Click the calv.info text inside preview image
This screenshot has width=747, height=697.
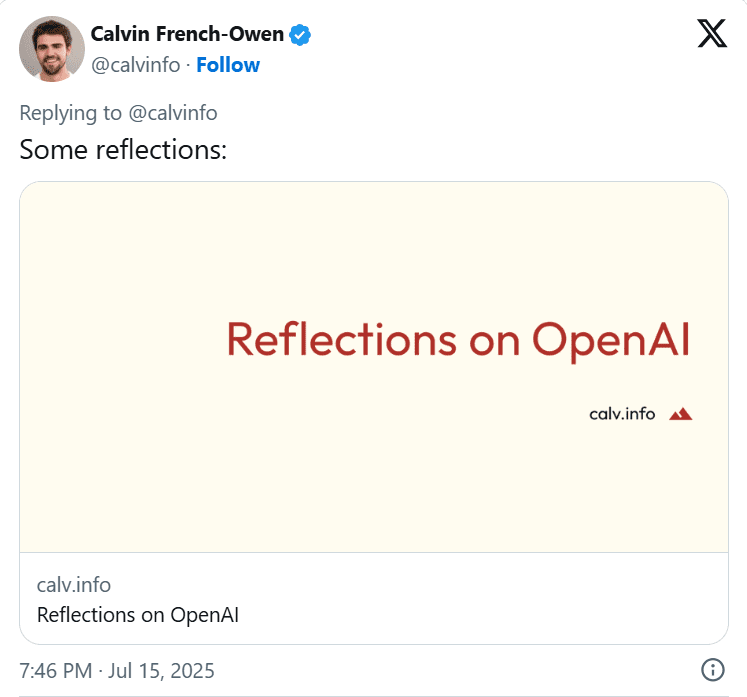point(622,414)
